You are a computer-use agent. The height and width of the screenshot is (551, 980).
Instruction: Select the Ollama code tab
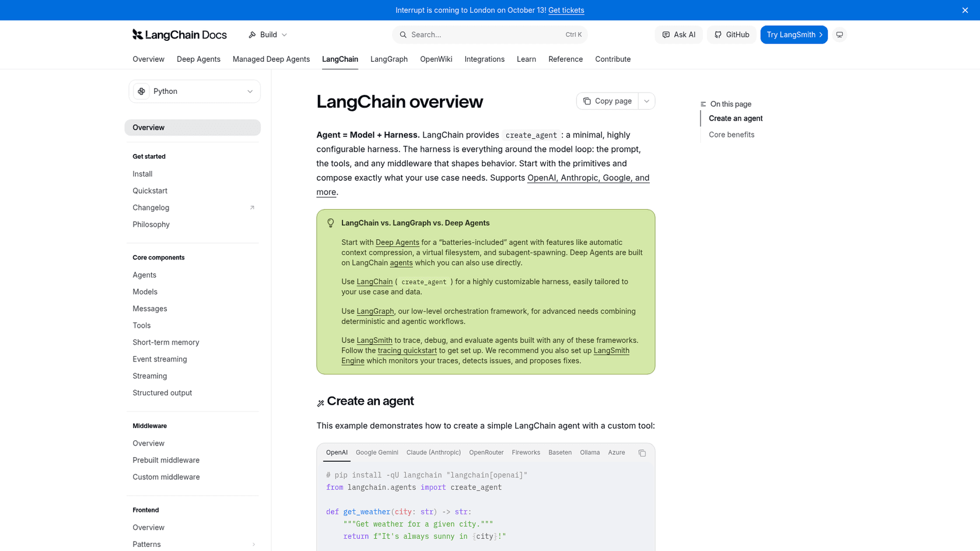pyautogui.click(x=590, y=452)
